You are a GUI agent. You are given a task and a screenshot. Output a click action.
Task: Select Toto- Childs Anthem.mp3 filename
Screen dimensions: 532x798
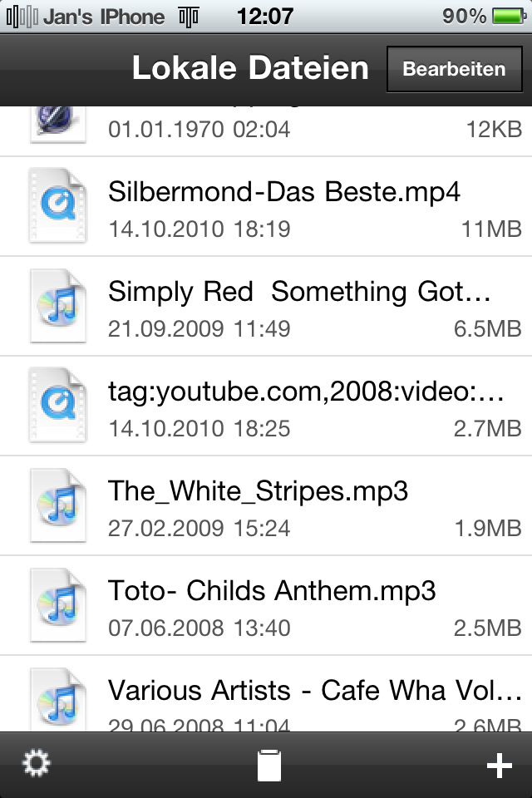click(272, 591)
